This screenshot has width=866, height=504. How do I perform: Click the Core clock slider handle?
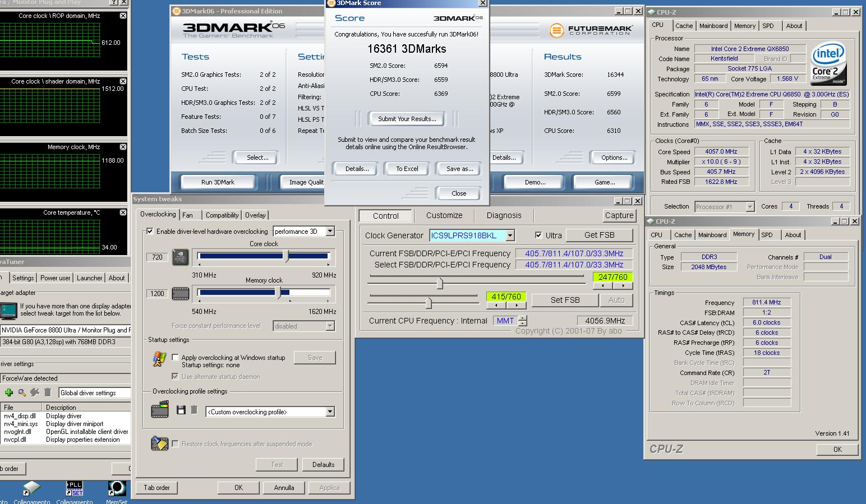(287, 256)
